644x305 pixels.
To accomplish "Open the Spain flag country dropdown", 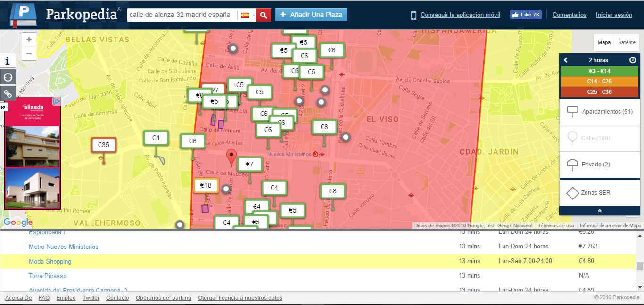I will [x=248, y=15].
